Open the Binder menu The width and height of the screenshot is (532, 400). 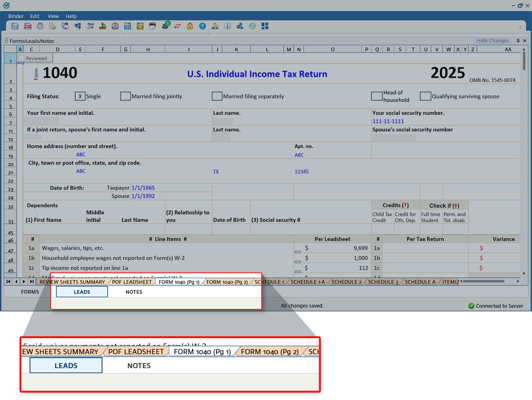16,16
